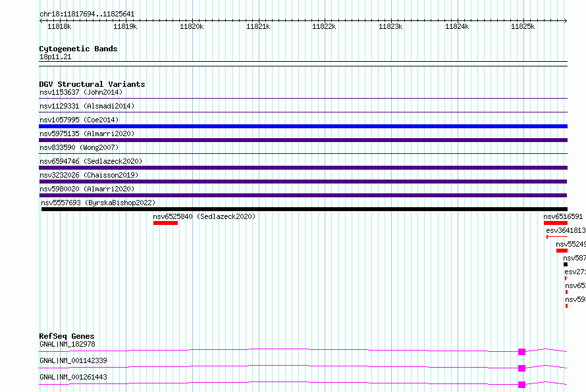The height and width of the screenshot is (392, 586).
Task: Open variant nsv5975135 (Almarri2020) label
Action: pos(87,134)
